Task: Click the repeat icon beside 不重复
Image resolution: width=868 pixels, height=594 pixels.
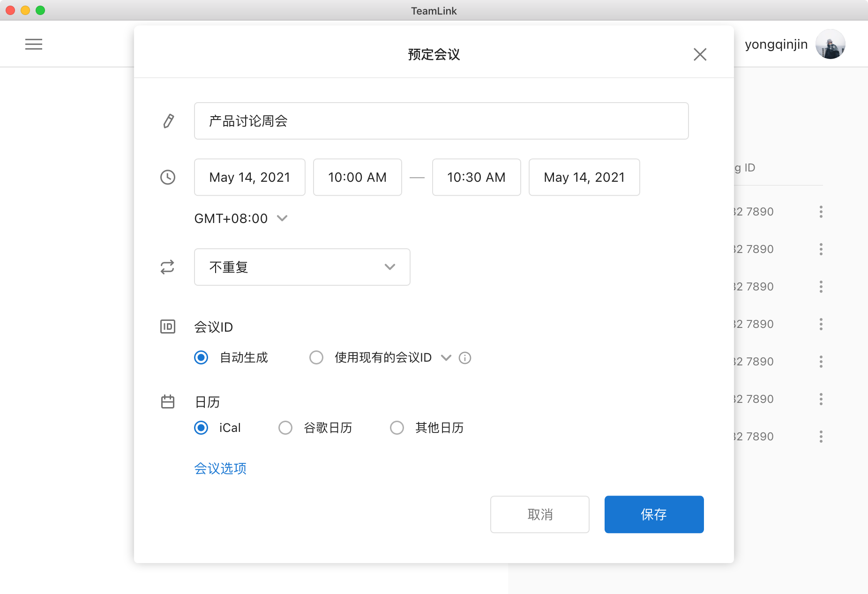Action: click(x=167, y=267)
